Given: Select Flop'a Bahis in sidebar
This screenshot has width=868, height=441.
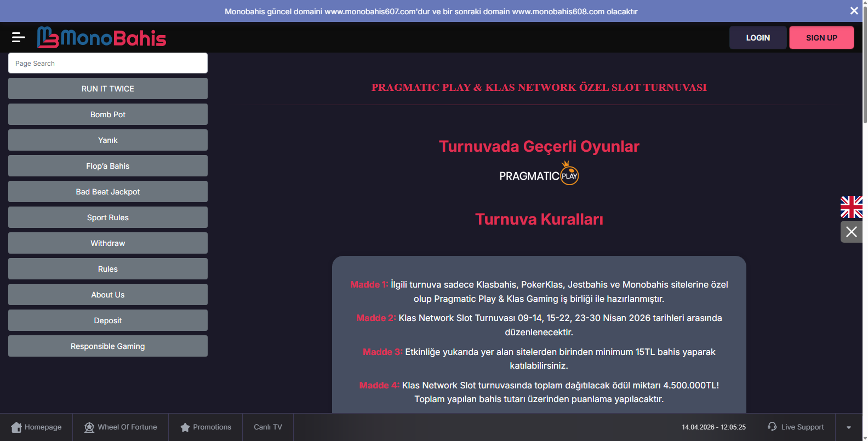Looking at the screenshot, I should [108, 166].
